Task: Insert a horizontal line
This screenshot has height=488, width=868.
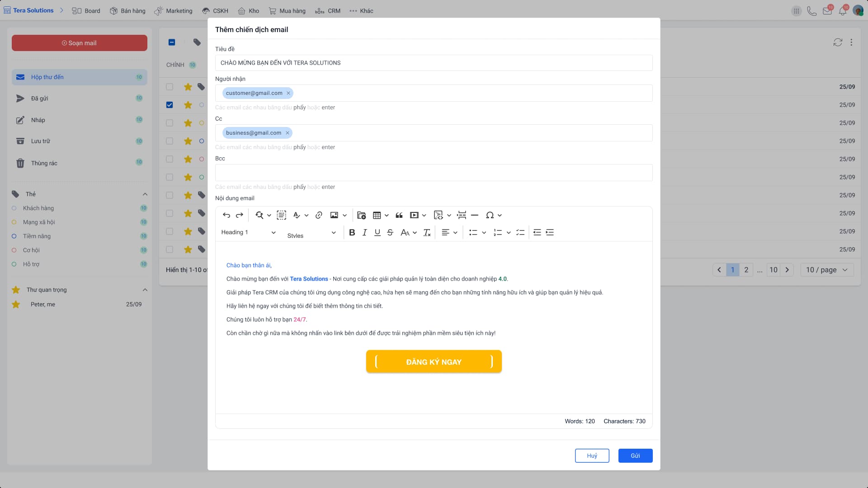Action: pyautogui.click(x=475, y=215)
